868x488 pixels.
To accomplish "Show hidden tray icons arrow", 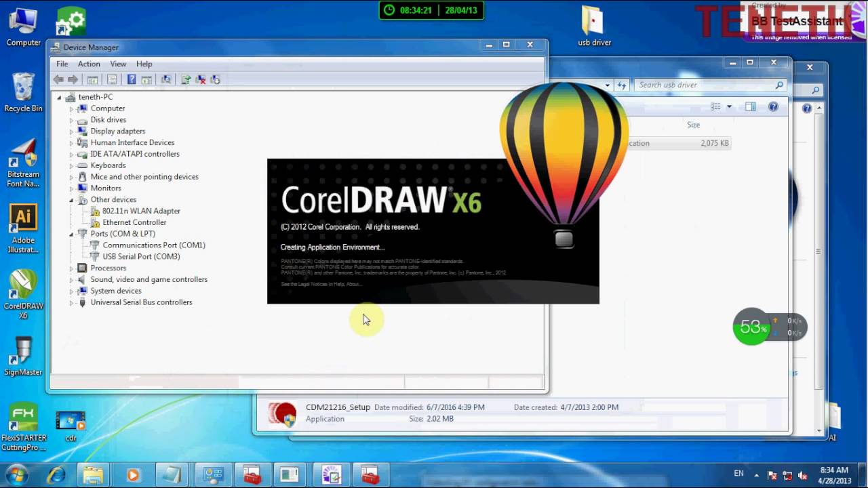I will click(x=757, y=475).
